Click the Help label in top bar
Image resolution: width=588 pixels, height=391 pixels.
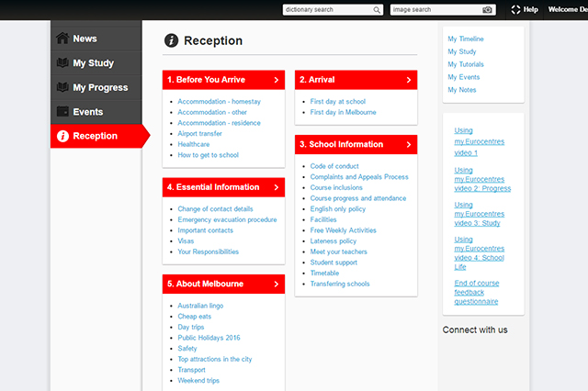pyautogui.click(x=531, y=9)
